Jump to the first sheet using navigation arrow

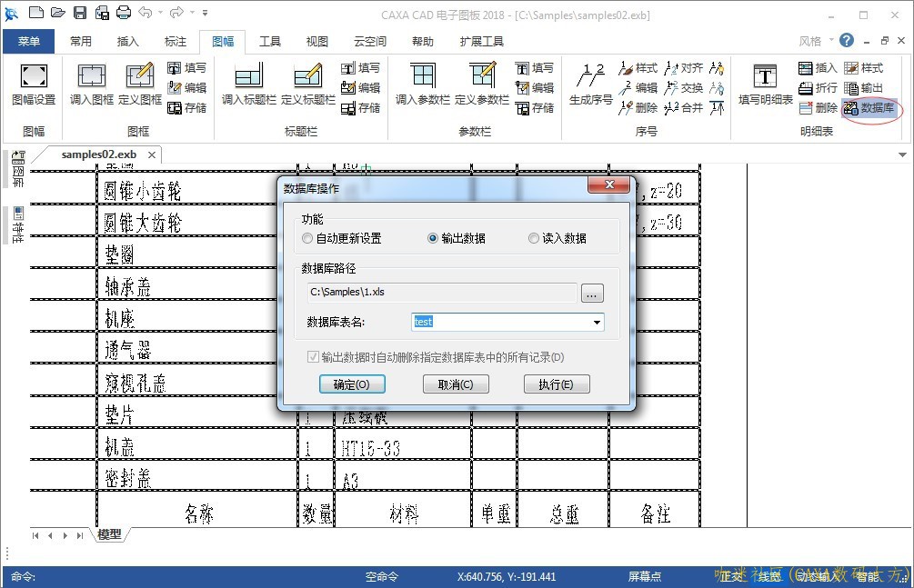[x=35, y=535]
